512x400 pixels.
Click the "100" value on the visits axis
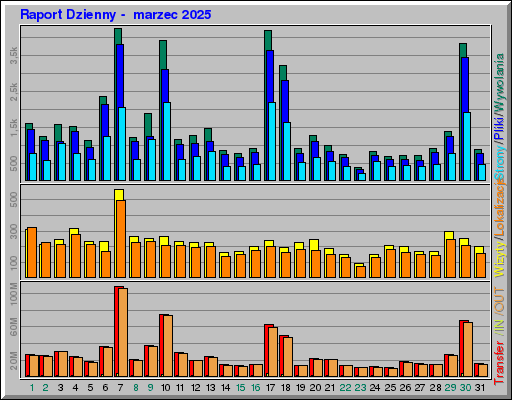click(14, 263)
